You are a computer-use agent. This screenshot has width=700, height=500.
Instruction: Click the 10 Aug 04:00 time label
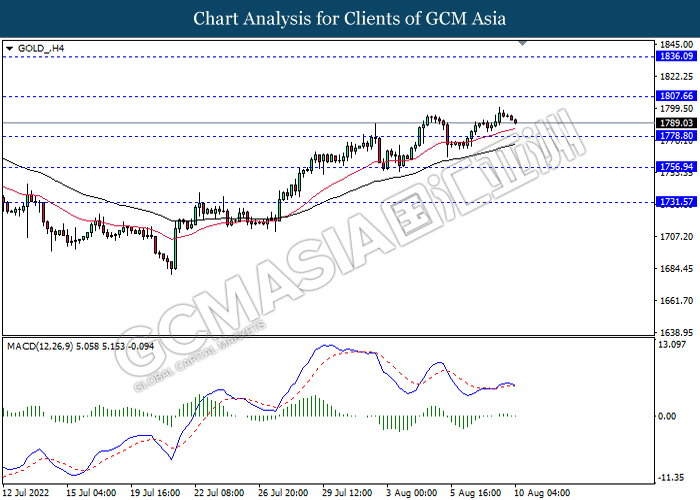pyautogui.click(x=542, y=493)
